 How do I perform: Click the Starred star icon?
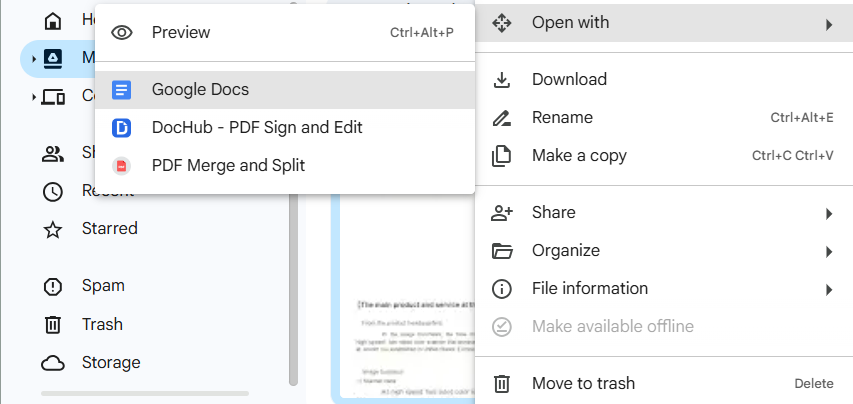click(x=53, y=229)
